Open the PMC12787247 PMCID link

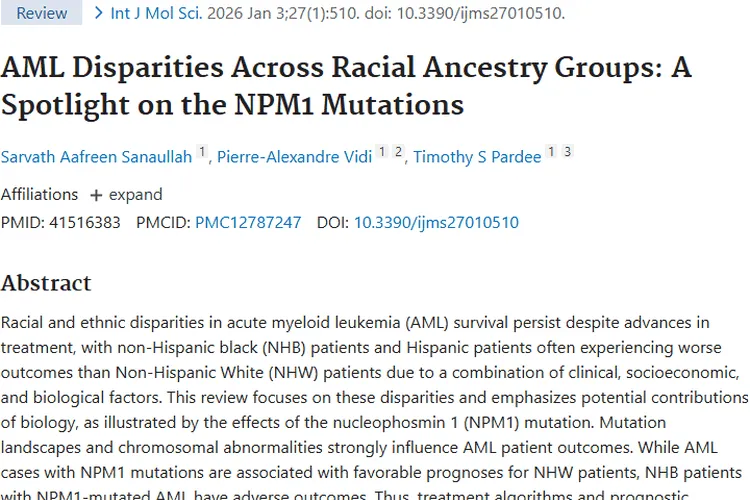pyautogui.click(x=248, y=222)
